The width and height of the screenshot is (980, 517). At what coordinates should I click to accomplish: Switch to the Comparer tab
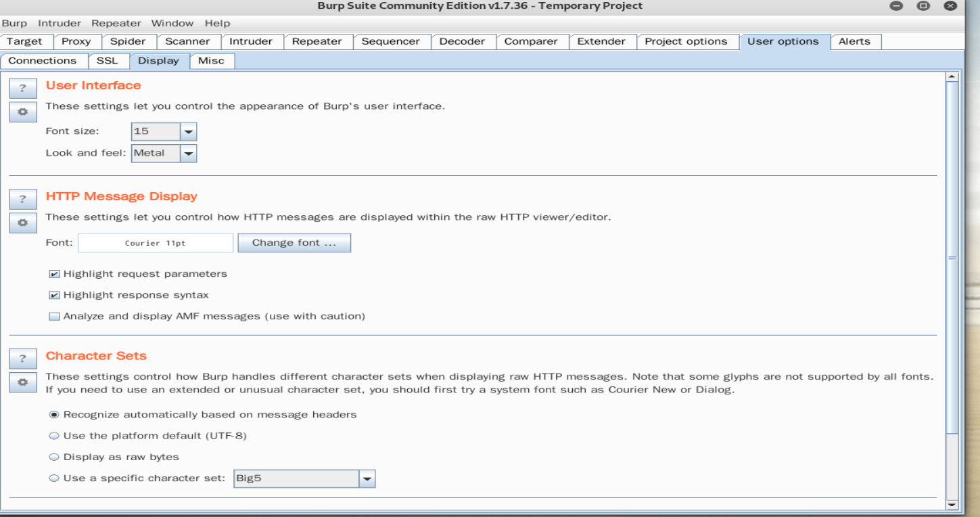point(531,41)
